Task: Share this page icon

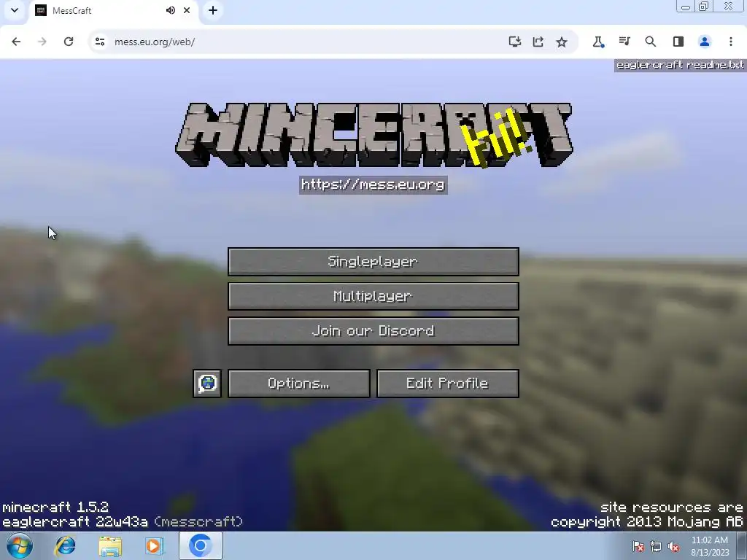Action: tap(538, 42)
